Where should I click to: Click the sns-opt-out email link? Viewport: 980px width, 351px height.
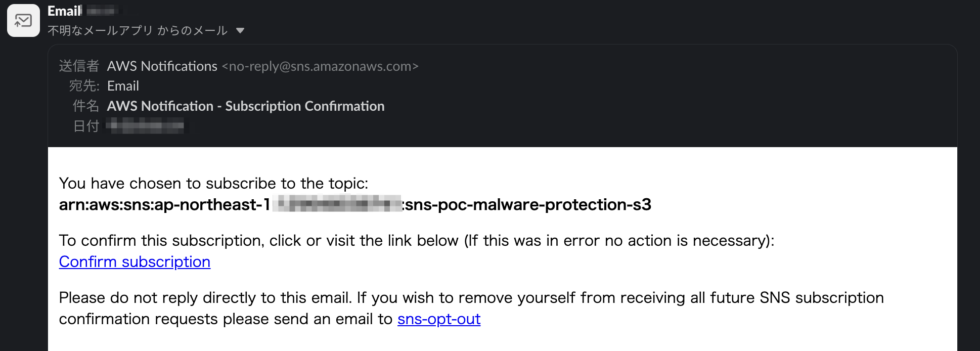[x=438, y=319]
